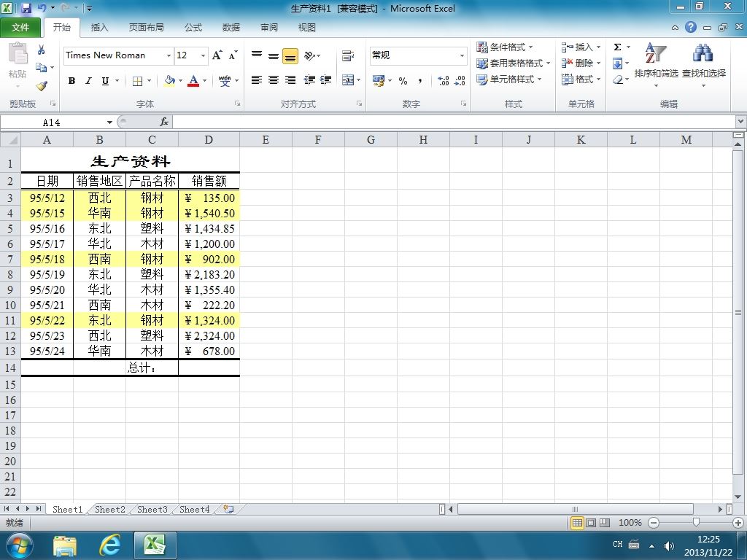
Task: Set middle vertical alignment
Action: point(274,55)
